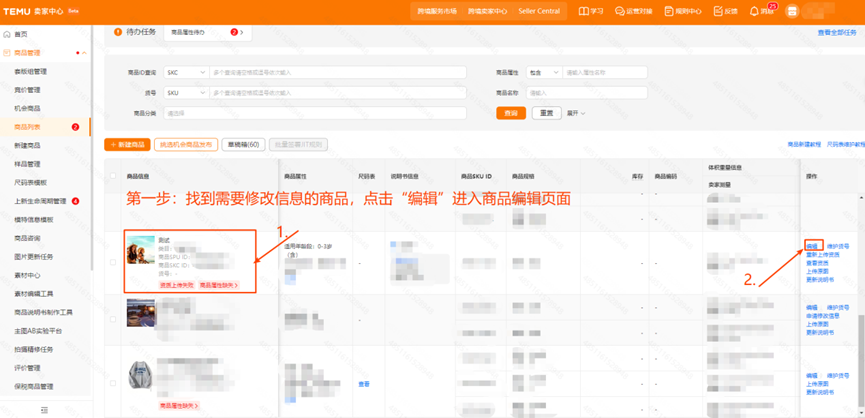Expand more filters with 展开 chevron
The width and height of the screenshot is (865, 418).
576,113
